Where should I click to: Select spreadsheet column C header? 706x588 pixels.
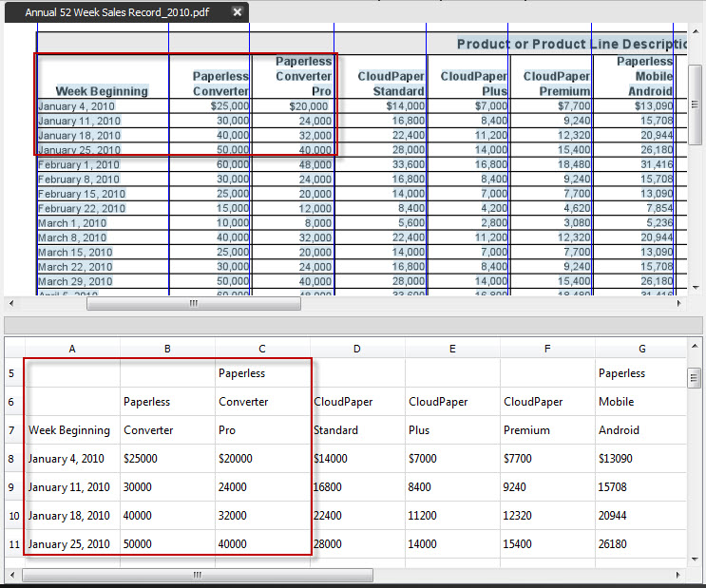tap(262, 349)
